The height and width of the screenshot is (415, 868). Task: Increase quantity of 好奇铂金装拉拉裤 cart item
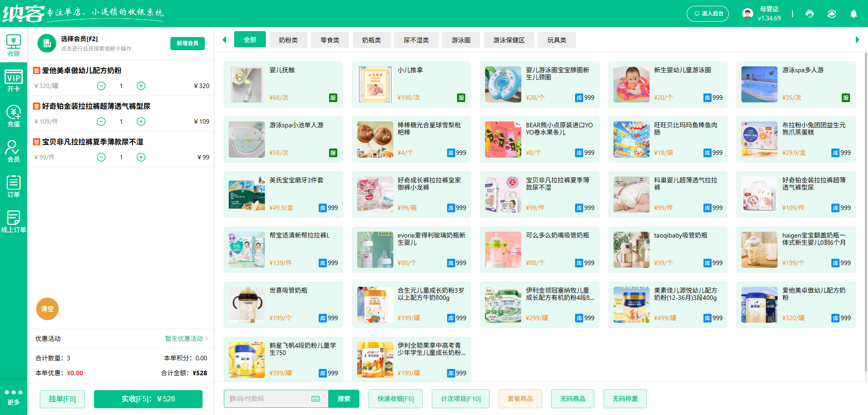[141, 121]
